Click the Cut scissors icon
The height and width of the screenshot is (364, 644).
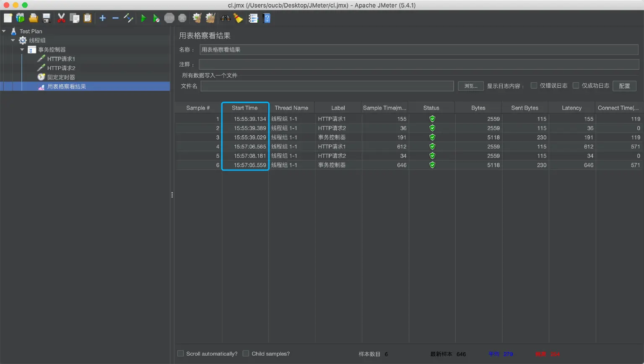61,18
